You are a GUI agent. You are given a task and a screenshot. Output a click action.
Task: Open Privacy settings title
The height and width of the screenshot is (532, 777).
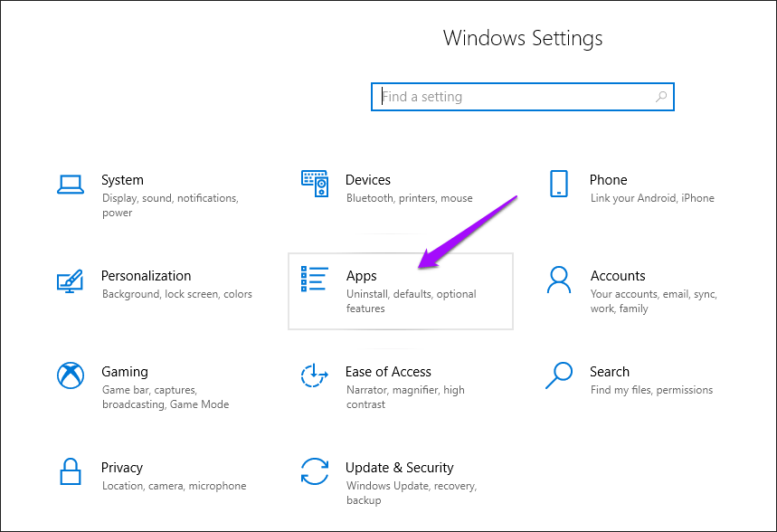click(122, 468)
